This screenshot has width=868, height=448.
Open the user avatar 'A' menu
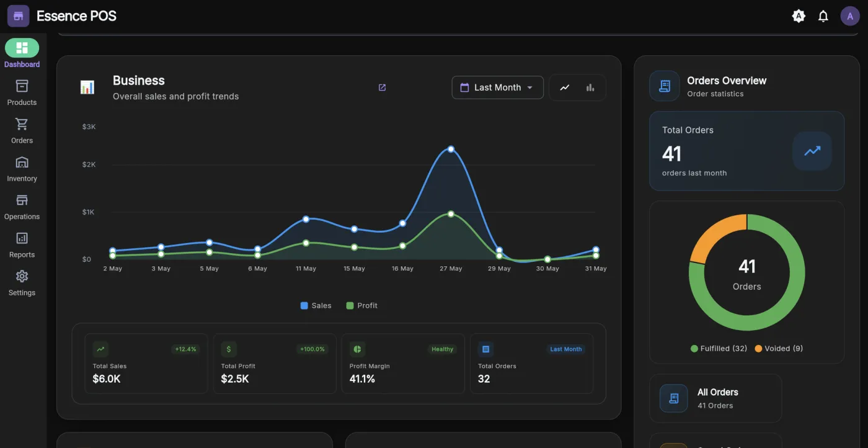point(850,16)
